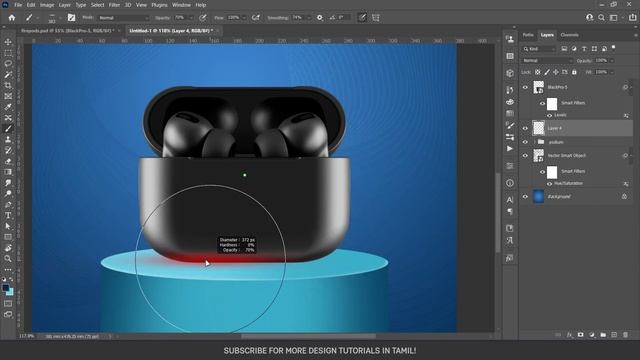
Task: Open the Smoothing value dropdown
Action: coord(309,18)
